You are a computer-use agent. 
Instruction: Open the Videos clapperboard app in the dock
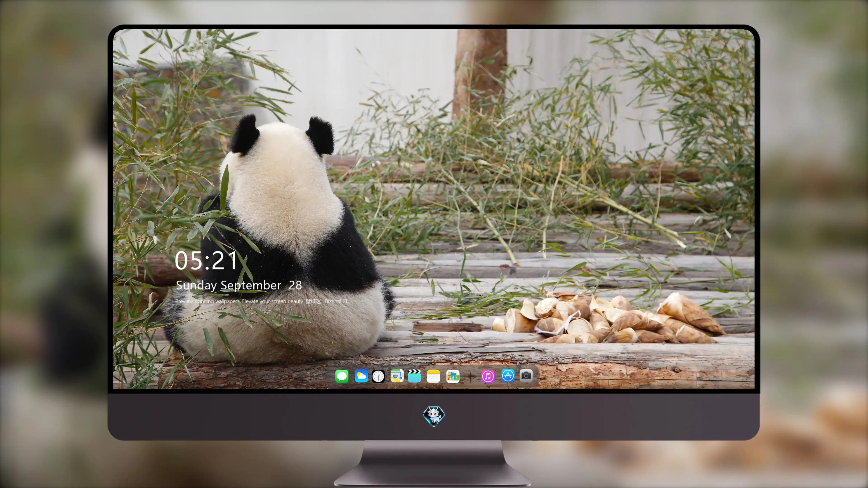coord(415,376)
